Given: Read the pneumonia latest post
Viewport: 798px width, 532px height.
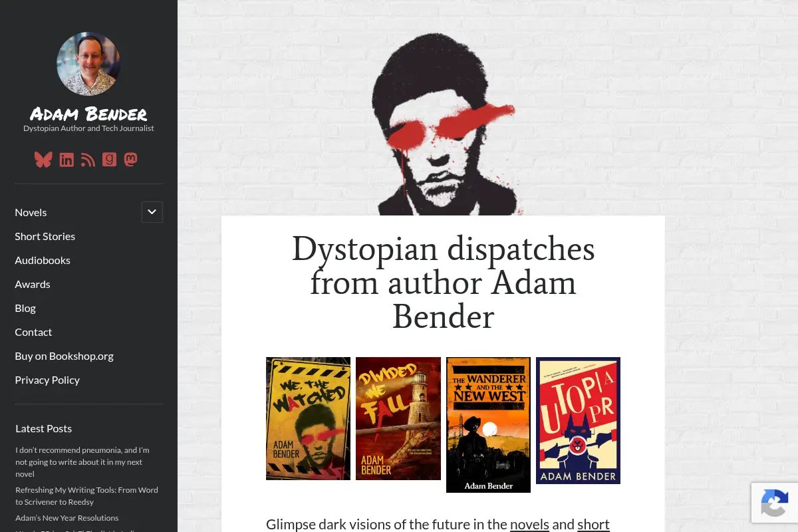Looking at the screenshot, I should tap(82, 462).
